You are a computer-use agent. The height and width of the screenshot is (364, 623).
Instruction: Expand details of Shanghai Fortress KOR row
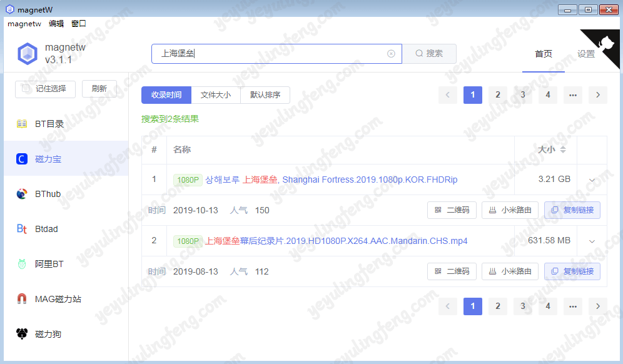click(x=592, y=180)
